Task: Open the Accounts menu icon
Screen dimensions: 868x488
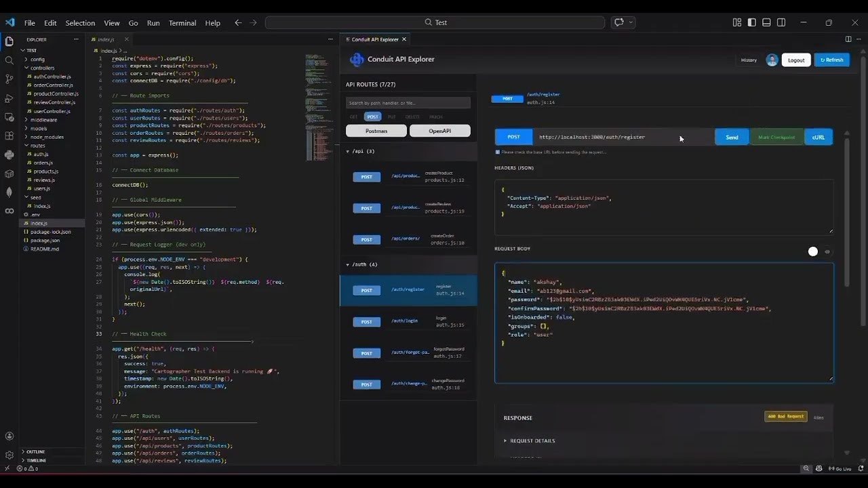Action: pos(9,436)
